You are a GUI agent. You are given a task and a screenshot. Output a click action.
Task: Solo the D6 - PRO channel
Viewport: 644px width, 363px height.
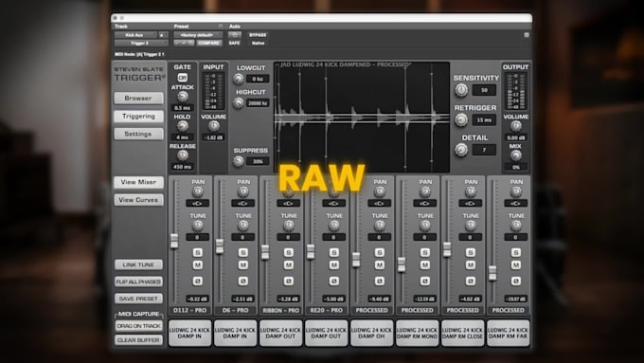point(243,252)
